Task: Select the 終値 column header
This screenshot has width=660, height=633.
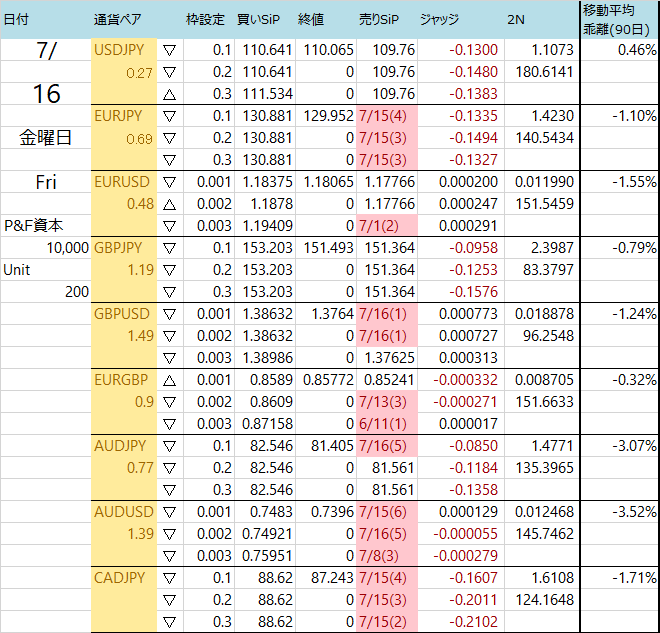Action: (x=311, y=19)
